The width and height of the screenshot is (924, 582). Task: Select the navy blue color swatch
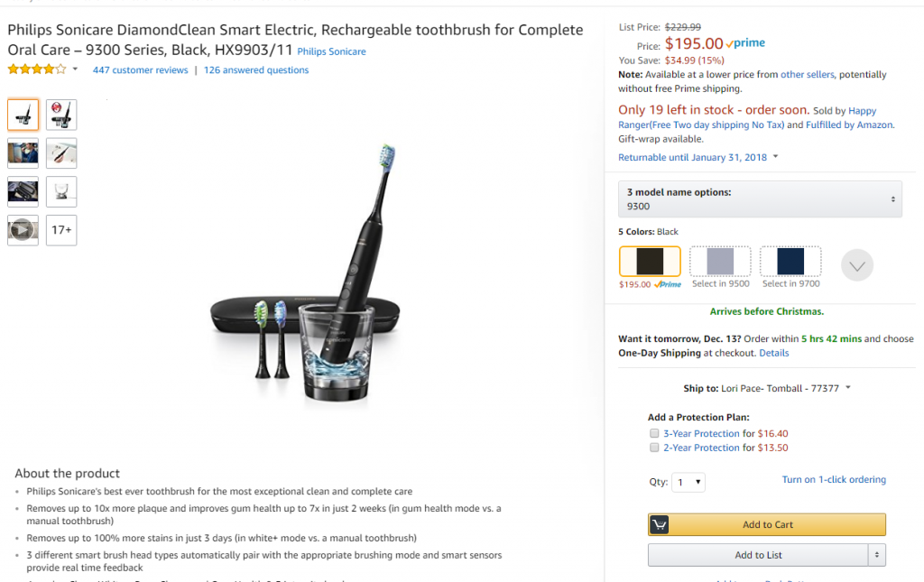790,262
